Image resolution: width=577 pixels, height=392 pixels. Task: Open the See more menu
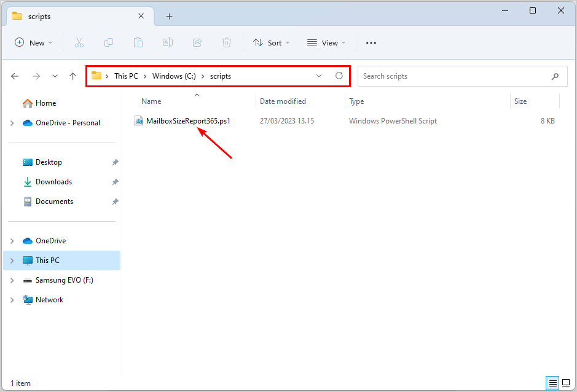[371, 42]
